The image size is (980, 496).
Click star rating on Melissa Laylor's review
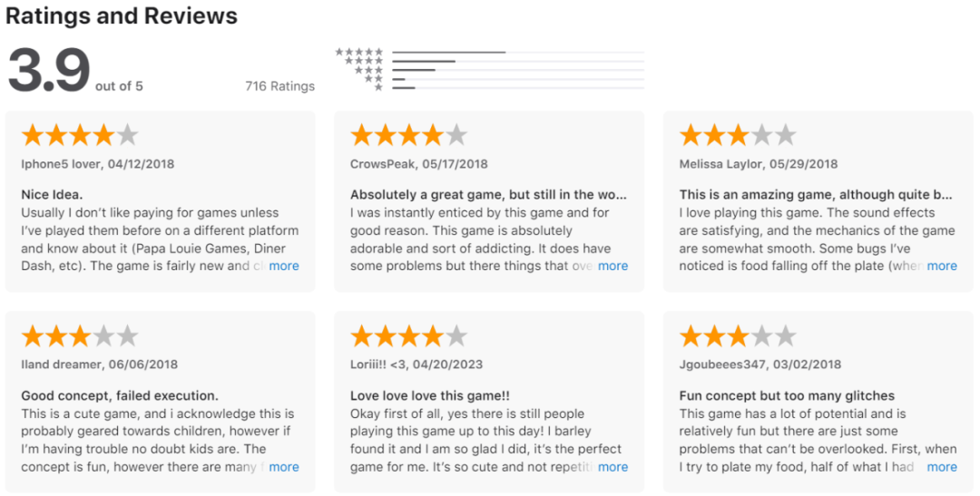click(738, 136)
